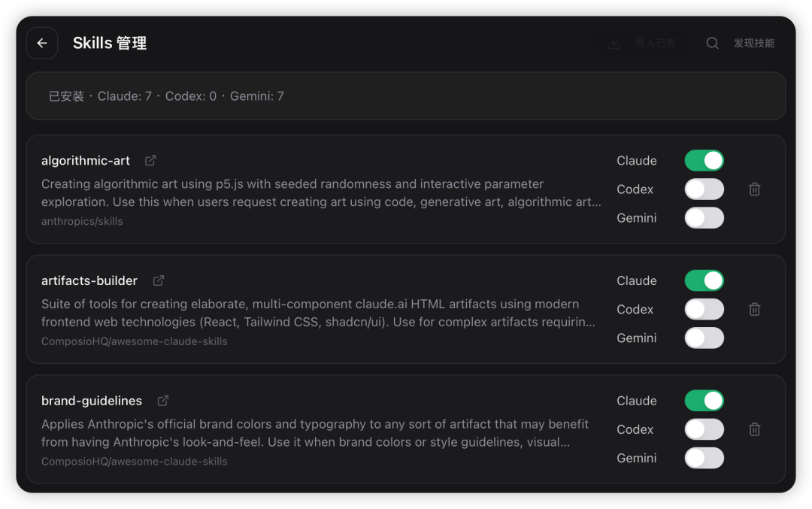Enable Codex for algorithmic-art
Viewport: 812px width, 509px height.
pos(704,189)
